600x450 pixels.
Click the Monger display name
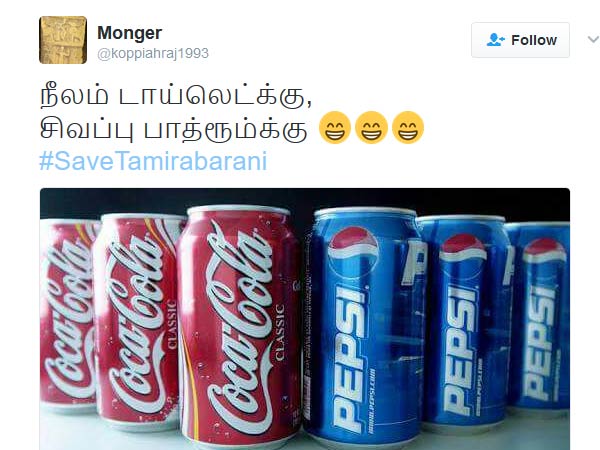click(x=130, y=33)
